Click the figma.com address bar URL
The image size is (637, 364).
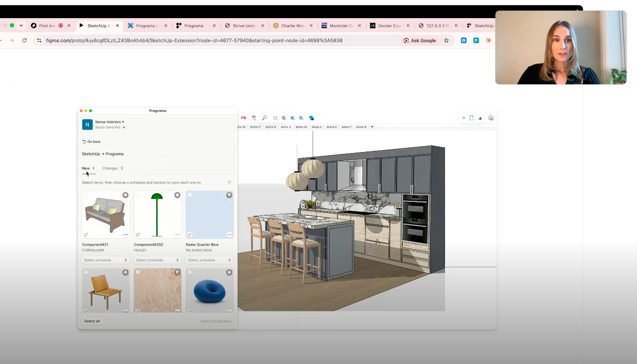(194, 40)
